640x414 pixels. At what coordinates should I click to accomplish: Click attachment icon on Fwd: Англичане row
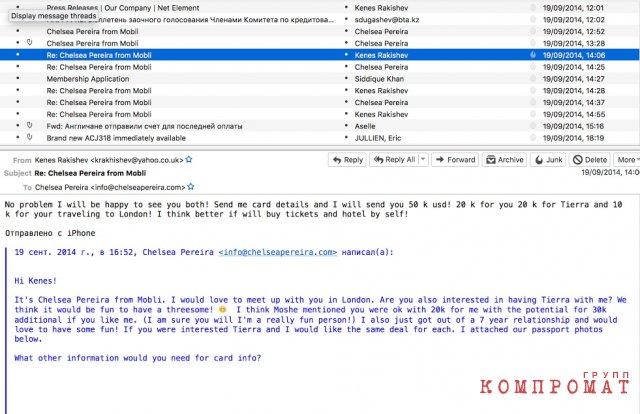tap(29, 125)
